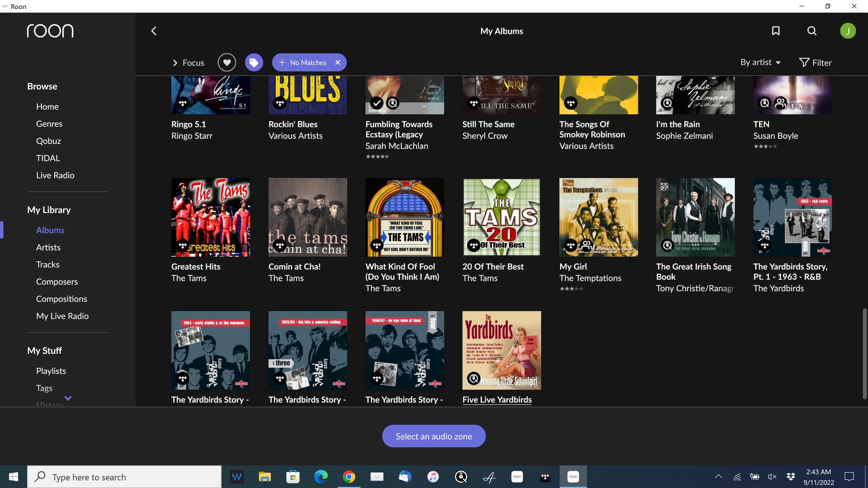Open artist Sarah McLachlan
Image resolution: width=868 pixels, height=488 pixels.
pos(396,146)
